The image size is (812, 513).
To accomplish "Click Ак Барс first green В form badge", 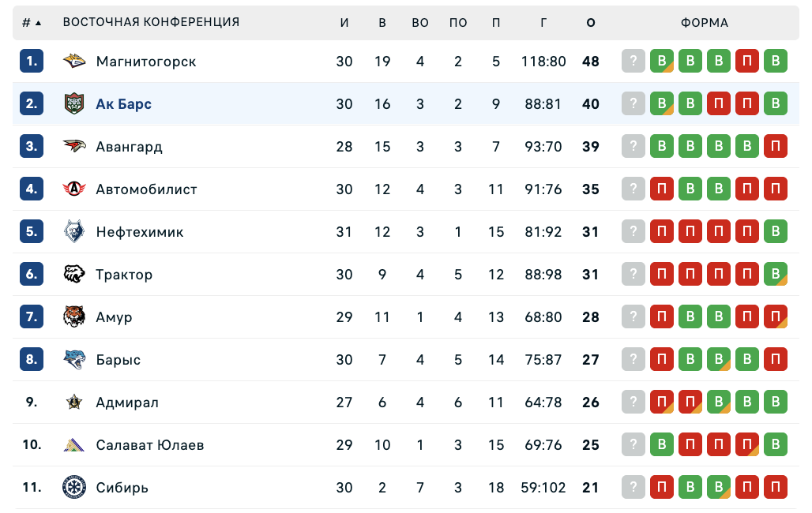I will click(x=662, y=104).
